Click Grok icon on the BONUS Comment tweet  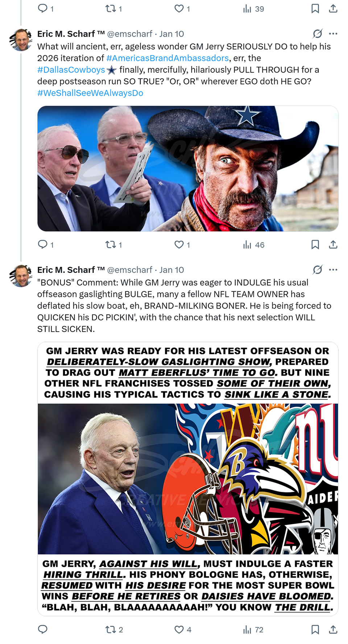317,270
